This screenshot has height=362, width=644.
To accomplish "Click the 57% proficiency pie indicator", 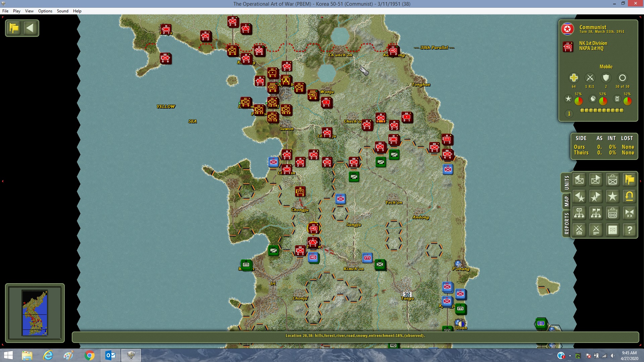I will 579,101.
